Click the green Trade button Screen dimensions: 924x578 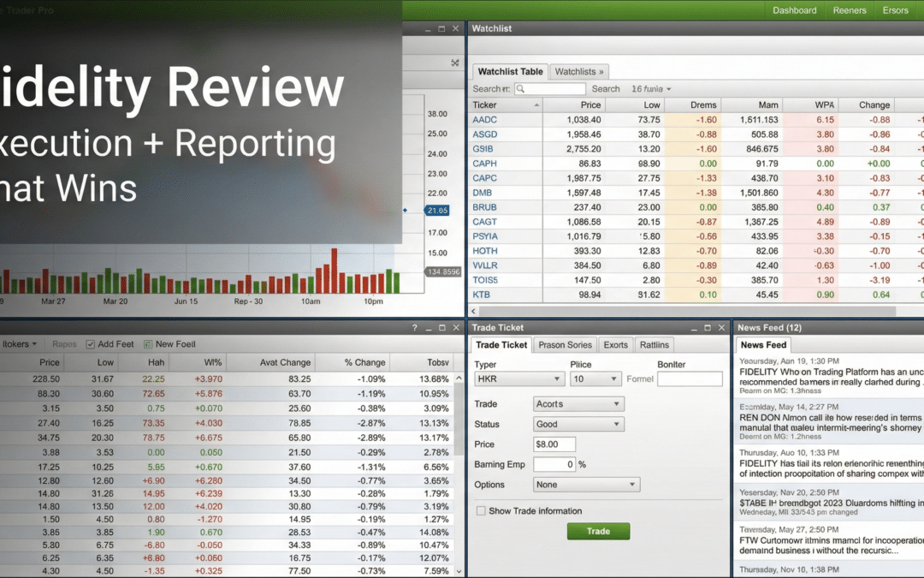598,532
